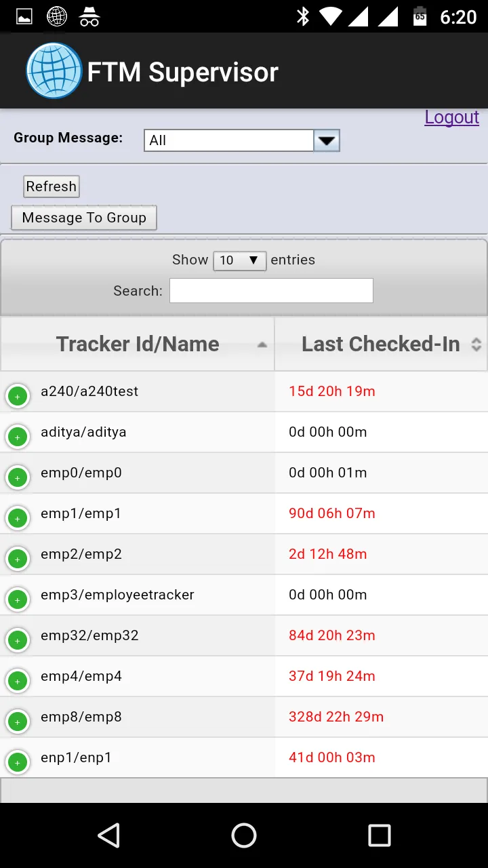The width and height of the screenshot is (488, 868).
Task: Expand the emp8/emp8 row plus icon
Action: click(18, 722)
